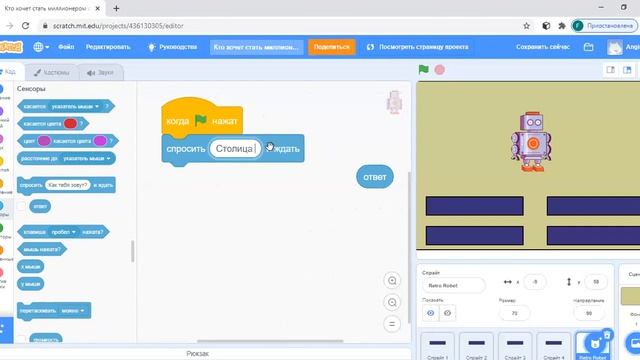The width and height of the screenshot is (640, 360).
Task: Click the Направление direction field
Action: (589, 313)
